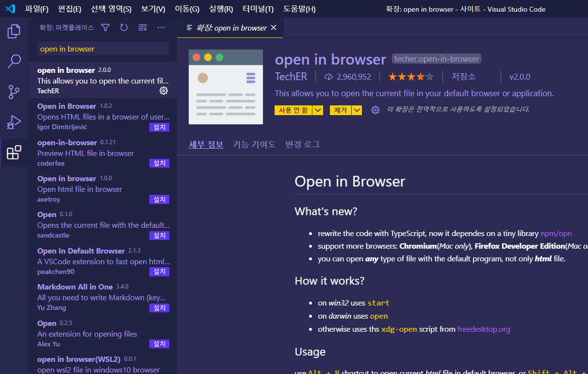The height and width of the screenshot is (374, 588).
Task: Select the Extensions view icon
Action: click(x=14, y=153)
